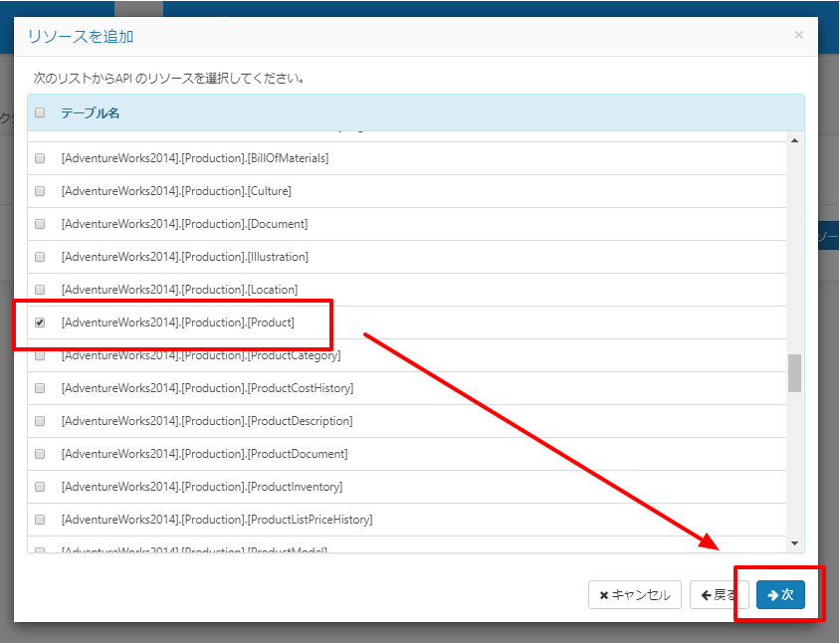The height and width of the screenshot is (643, 840).
Task: Select the [Production].[ProductDocument] row text
Action: coord(205,454)
